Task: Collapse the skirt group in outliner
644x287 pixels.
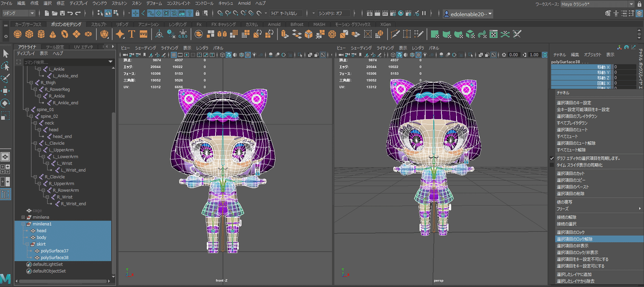Action: pyautogui.click(x=27, y=244)
